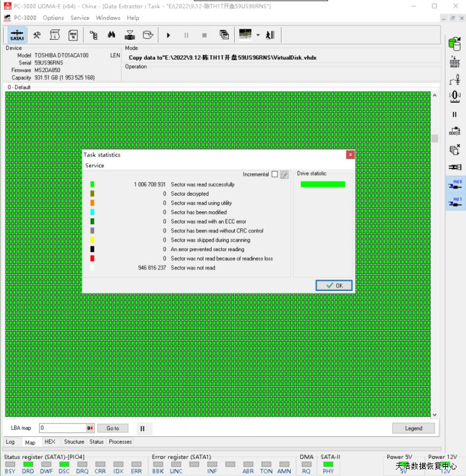Click the SATA1 port toolbar icon
This screenshot has height=476, width=466.
tap(17, 35)
